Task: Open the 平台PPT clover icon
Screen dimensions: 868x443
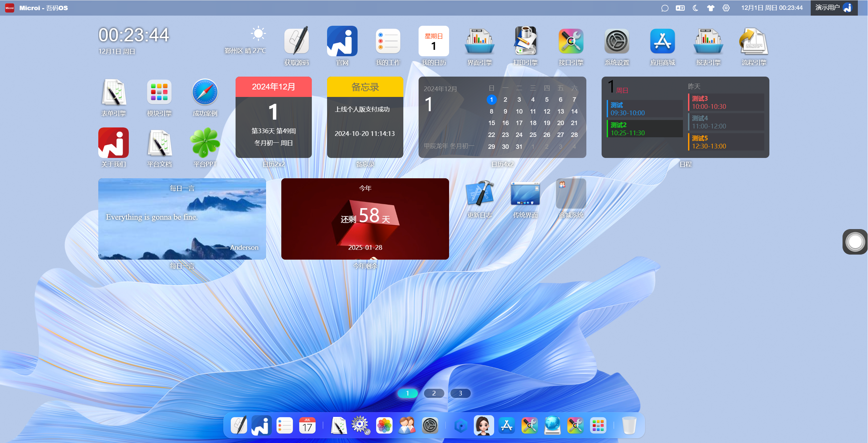Action: click(x=205, y=143)
